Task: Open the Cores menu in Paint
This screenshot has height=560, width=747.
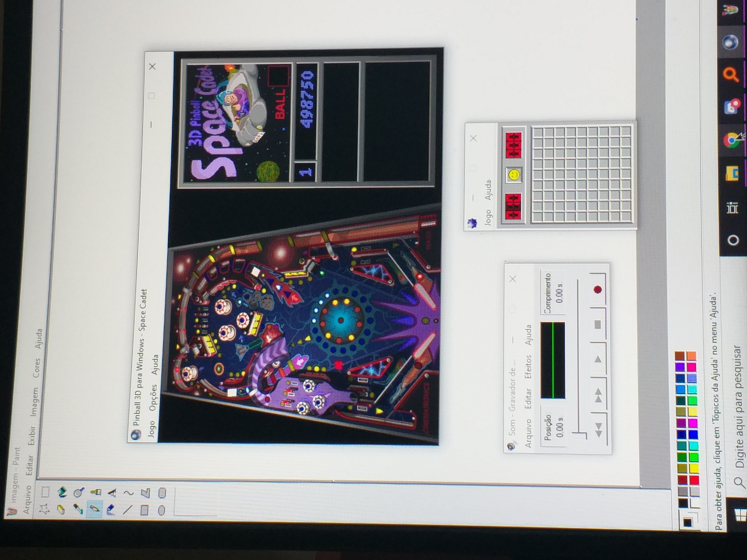Action: 37,368
